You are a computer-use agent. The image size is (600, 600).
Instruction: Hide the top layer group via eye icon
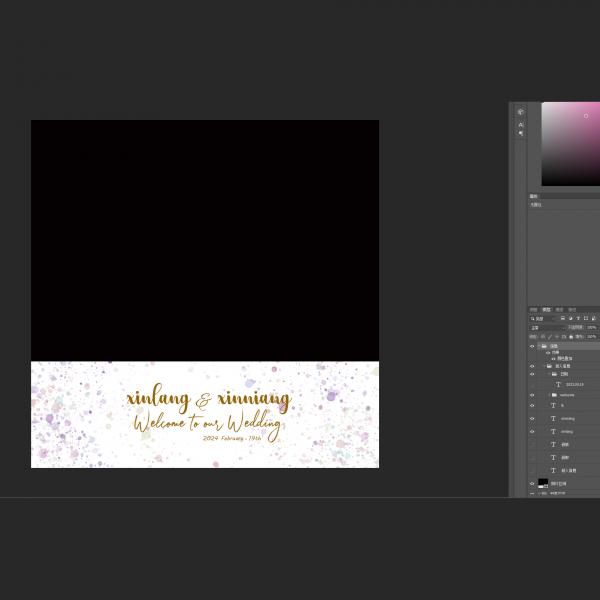[532, 346]
